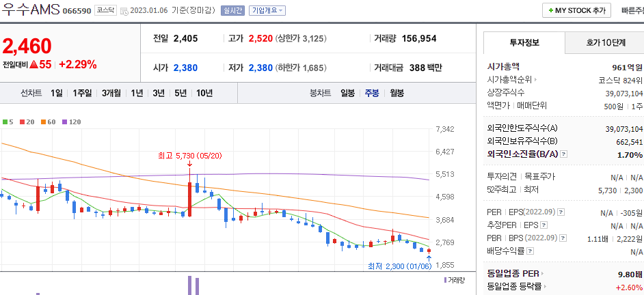The width and height of the screenshot is (644, 295).
Task: Open help icon next to PBR BPS(2022.09)
Action: pos(563,238)
